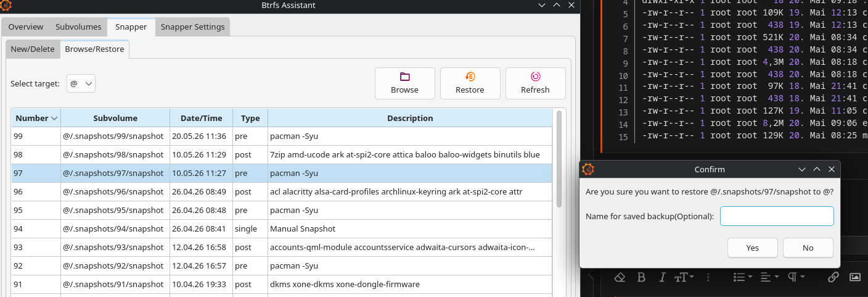This screenshot has width=868, height=297.
Task: Refresh the snapshot list
Action: click(535, 83)
